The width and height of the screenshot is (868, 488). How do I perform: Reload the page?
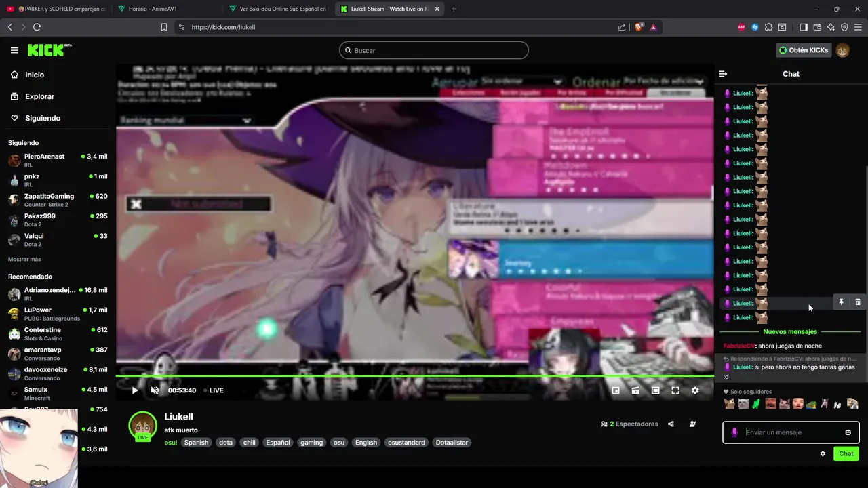(x=37, y=27)
